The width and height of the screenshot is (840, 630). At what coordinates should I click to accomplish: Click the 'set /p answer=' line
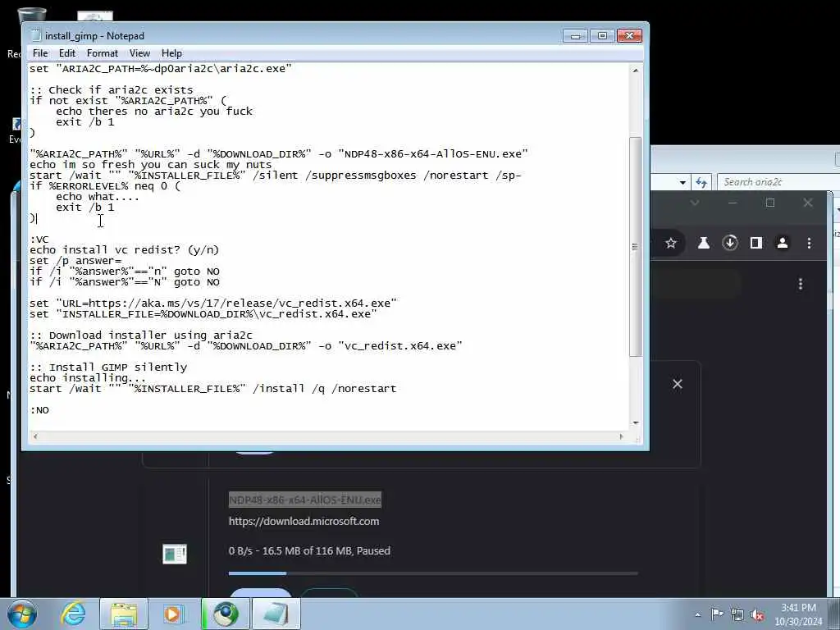point(75,261)
